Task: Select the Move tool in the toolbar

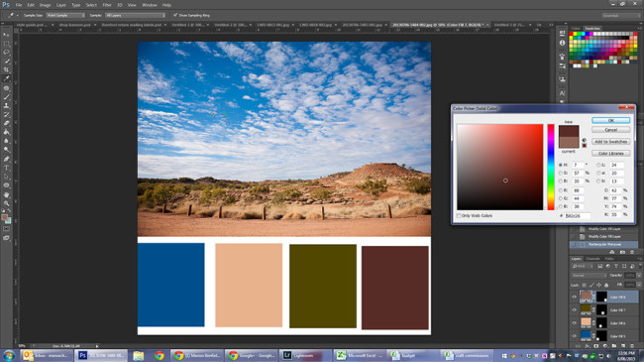Action: click(x=6, y=35)
